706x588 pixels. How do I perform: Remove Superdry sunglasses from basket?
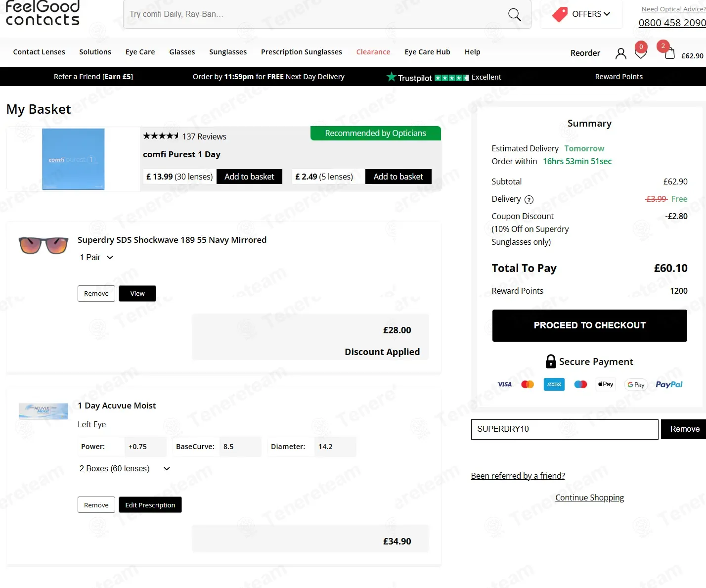(96, 293)
